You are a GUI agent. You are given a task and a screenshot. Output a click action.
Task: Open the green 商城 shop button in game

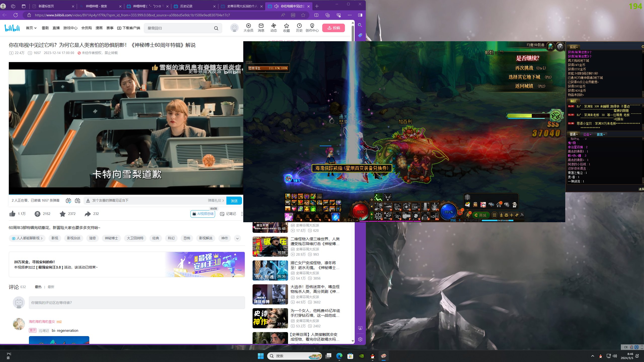[x=480, y=215]
